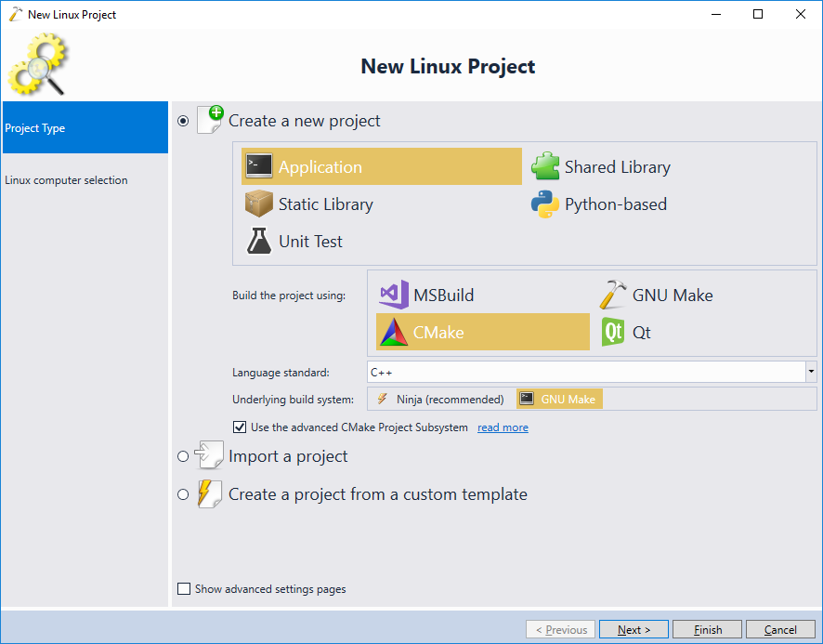
Task: Click the Create a new project heading
Action: [x=304, y=121]
